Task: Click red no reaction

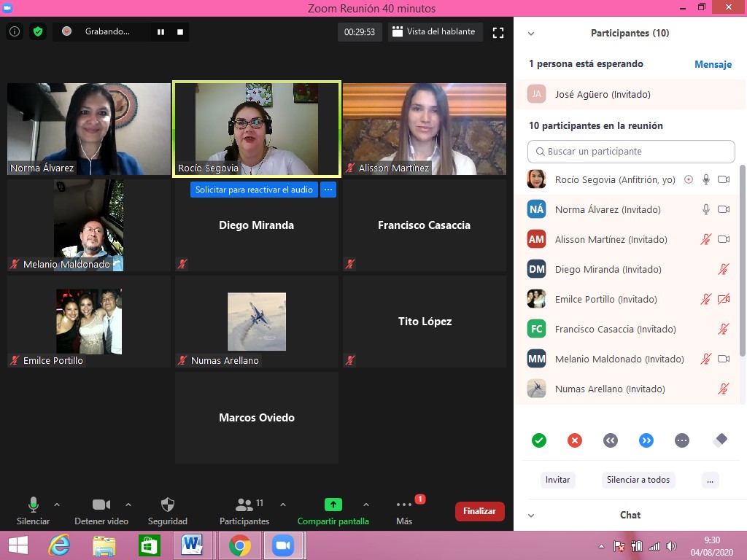Action: [575, 440]
